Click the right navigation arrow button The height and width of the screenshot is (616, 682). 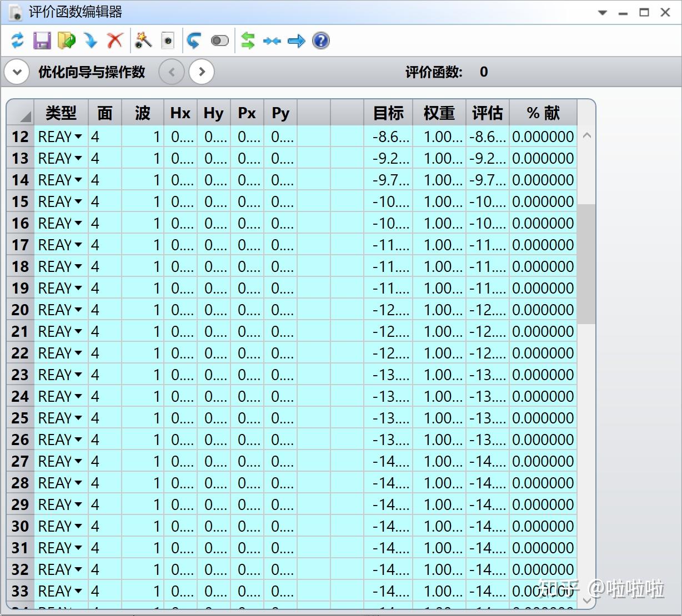click(x=202, y=72)
